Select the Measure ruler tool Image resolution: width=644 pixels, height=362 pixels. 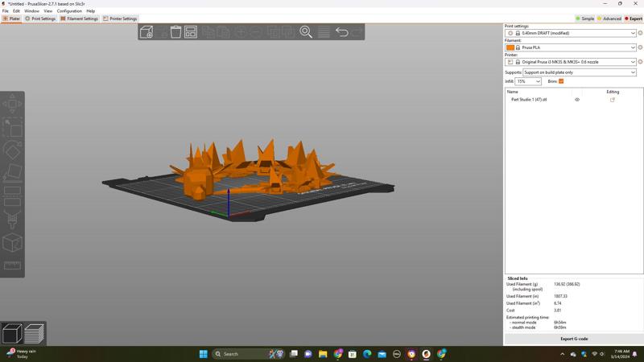coord(12,265)
